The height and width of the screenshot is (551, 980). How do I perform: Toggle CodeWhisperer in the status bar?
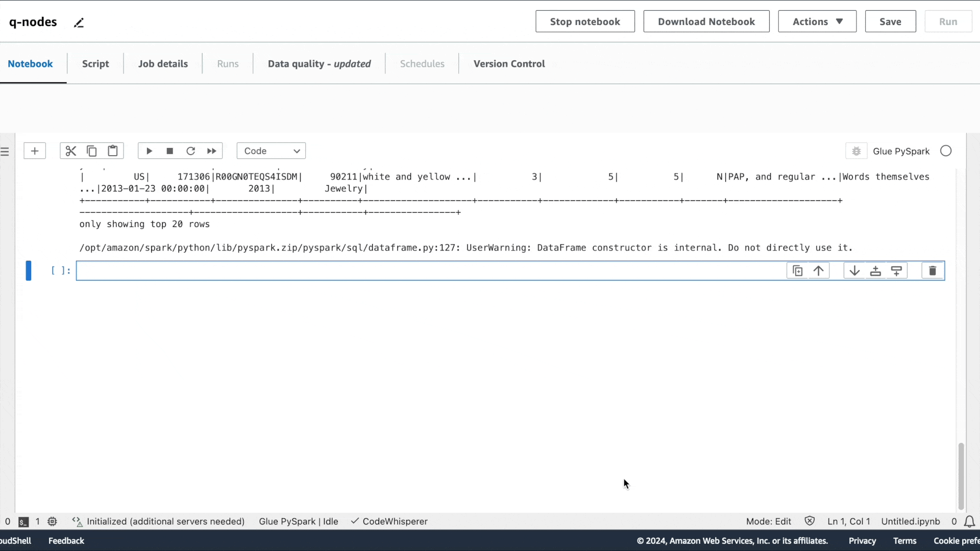(x=389, y=521)
